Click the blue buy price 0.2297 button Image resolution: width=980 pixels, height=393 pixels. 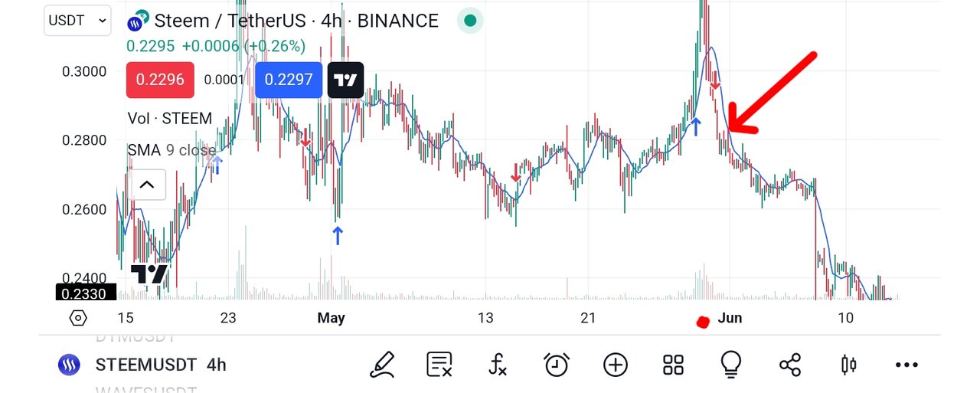pos(289,80)
